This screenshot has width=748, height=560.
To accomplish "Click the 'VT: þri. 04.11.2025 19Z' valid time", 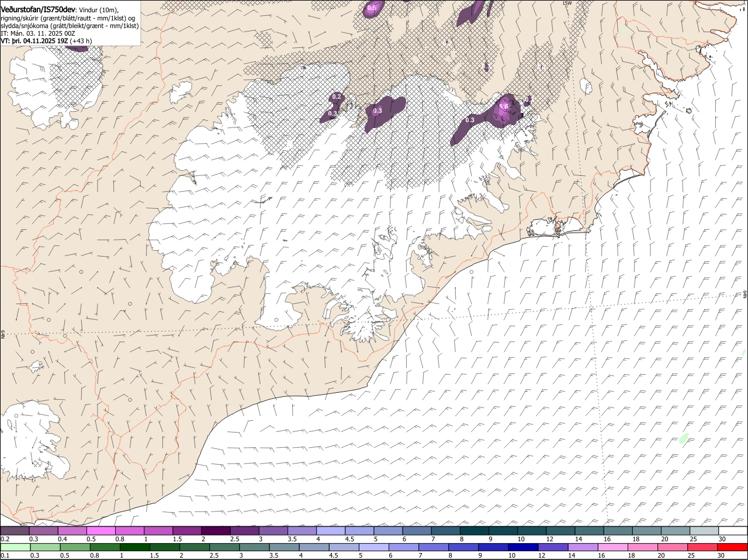I will tap(34, 41).
